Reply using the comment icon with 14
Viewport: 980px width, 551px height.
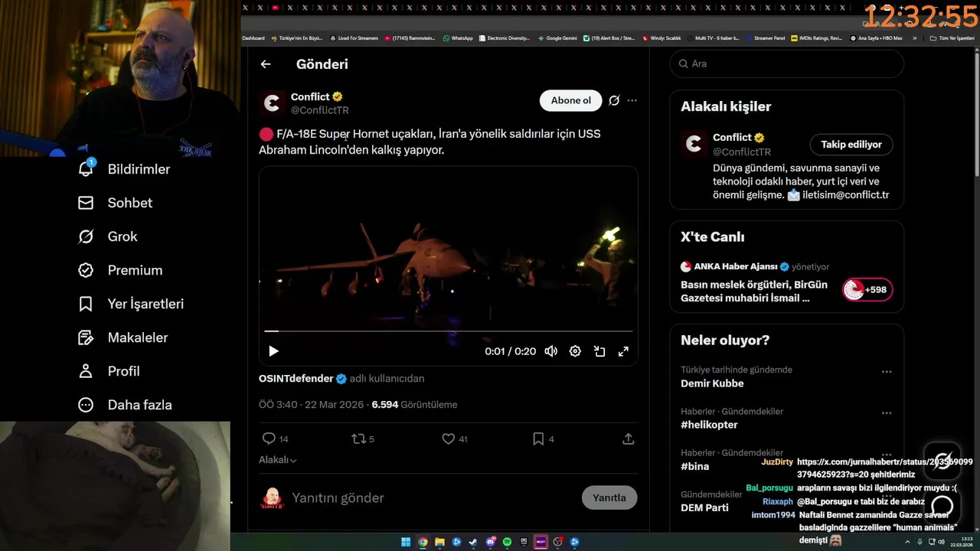click(275, 439)
